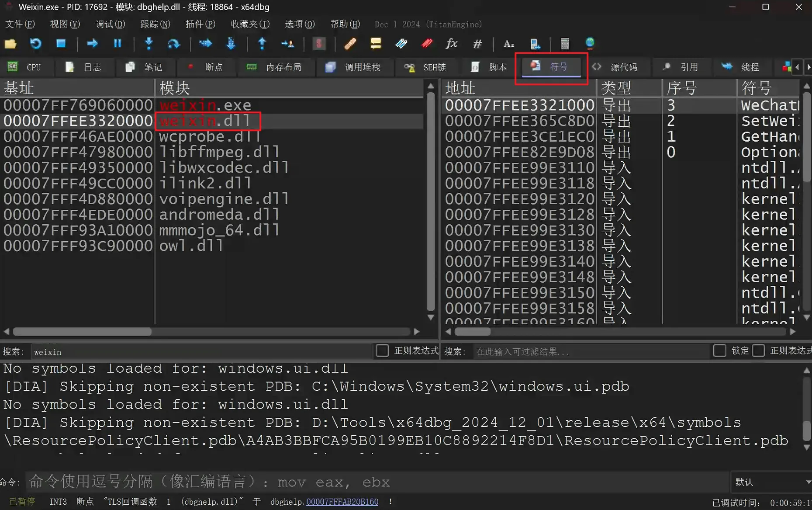Click the command input field
Viewport: 812px width, 510px height.
pyautogui.click(x=377, y=482)
